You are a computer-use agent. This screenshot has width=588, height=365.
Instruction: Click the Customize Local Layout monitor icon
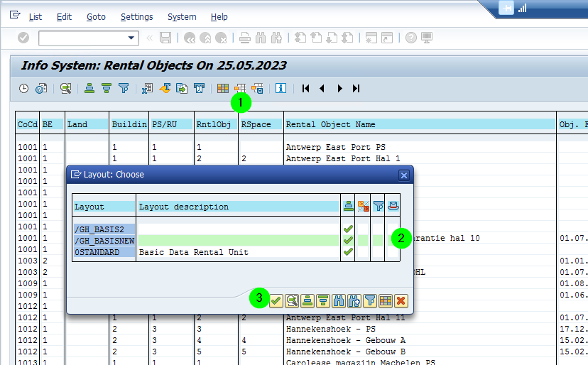427,38
